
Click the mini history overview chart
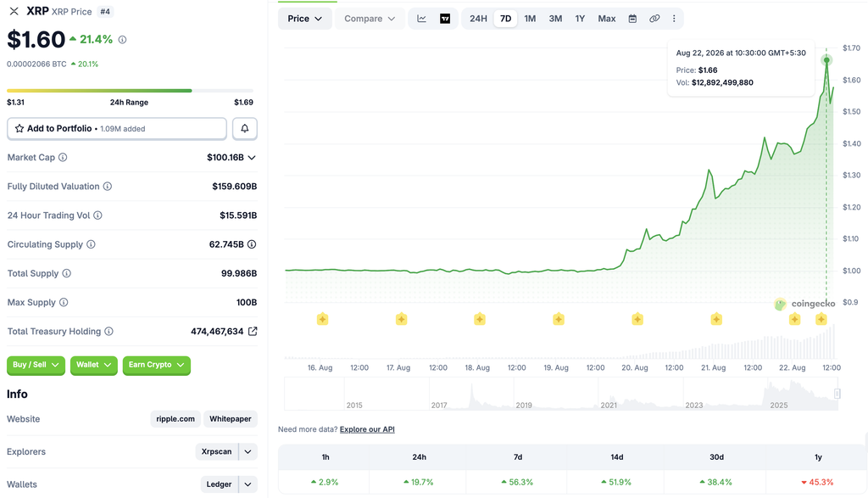pyautogui.click(x=561, y=394)
